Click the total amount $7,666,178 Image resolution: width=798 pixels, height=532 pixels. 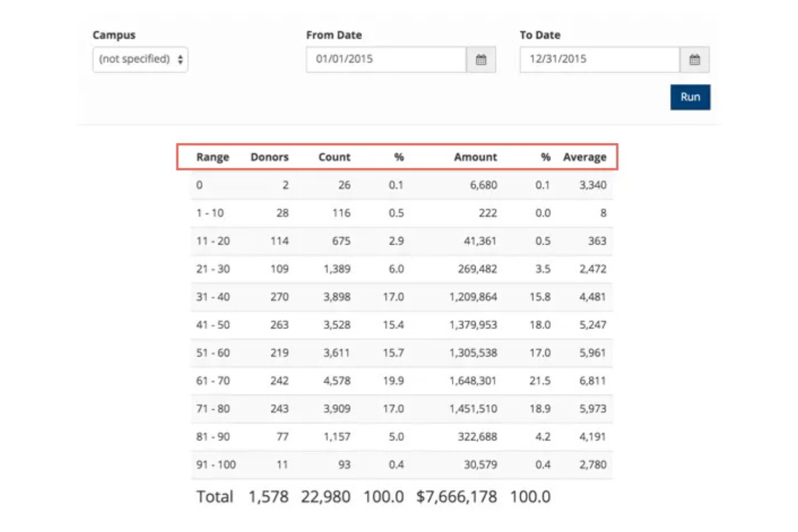(x=456, y=496)
